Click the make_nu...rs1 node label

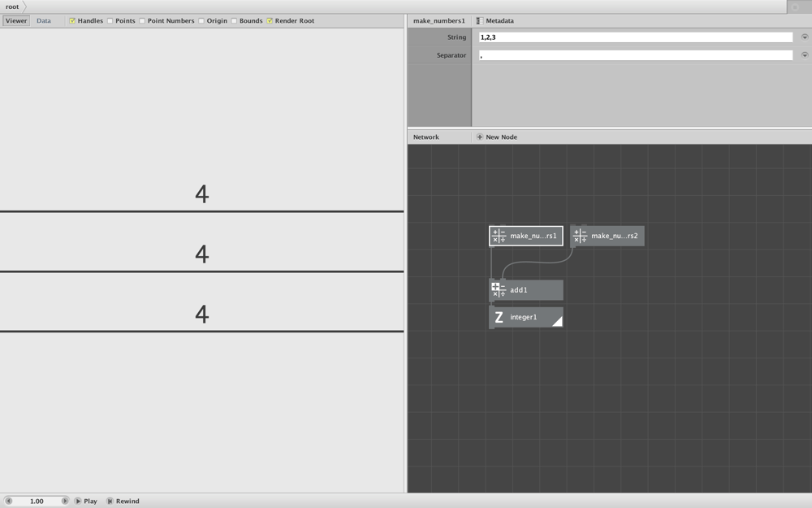(533, 236)
